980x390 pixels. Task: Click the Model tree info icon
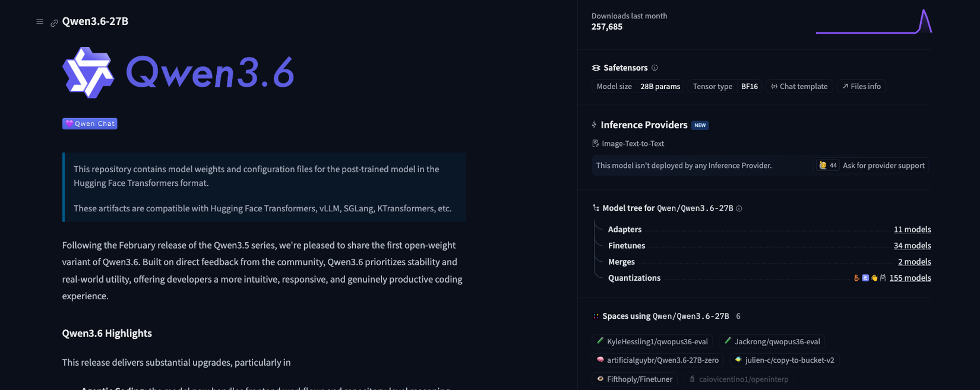[x=739, y=208]
